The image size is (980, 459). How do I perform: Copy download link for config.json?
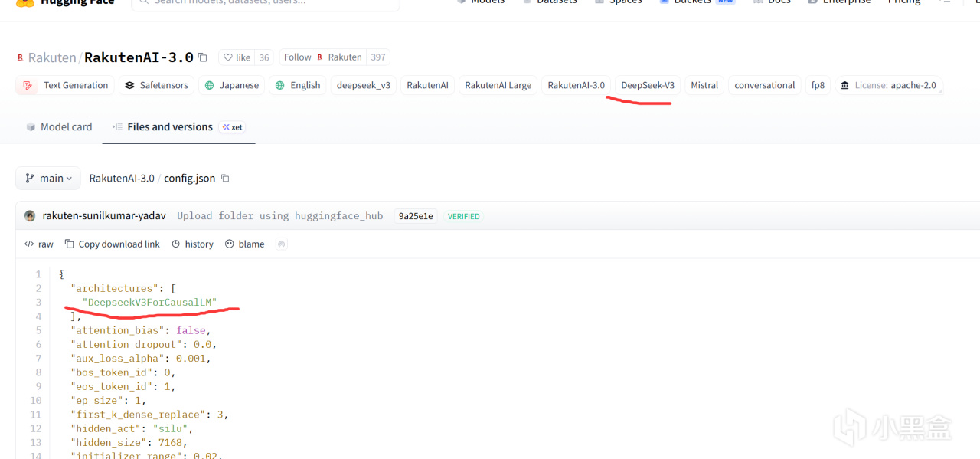[x=113, y=244]
